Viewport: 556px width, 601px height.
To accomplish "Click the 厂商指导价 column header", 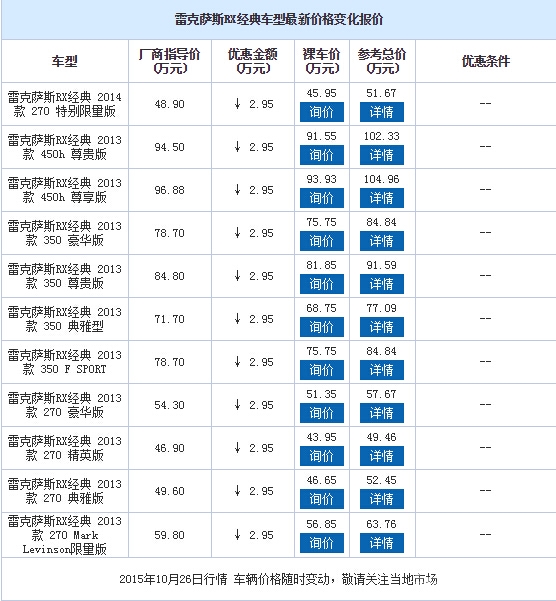I will point(169,61).
